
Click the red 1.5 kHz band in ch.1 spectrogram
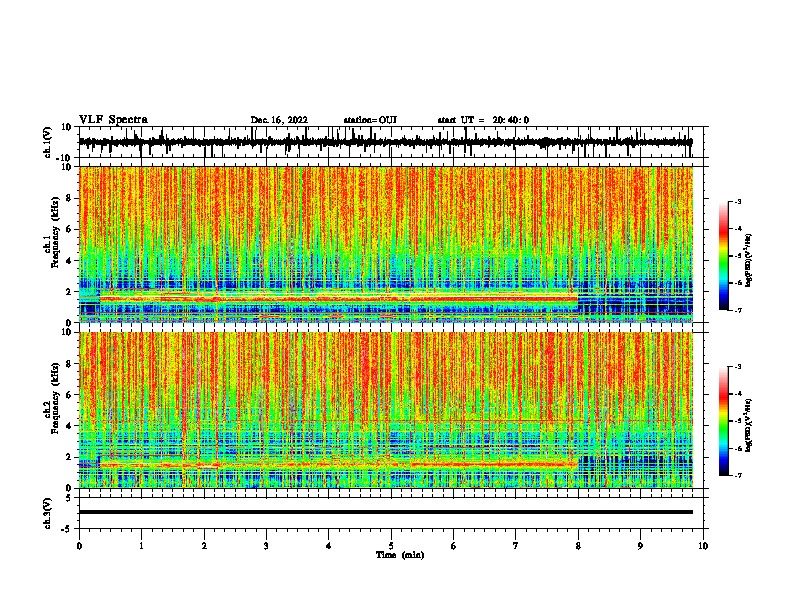338,299
